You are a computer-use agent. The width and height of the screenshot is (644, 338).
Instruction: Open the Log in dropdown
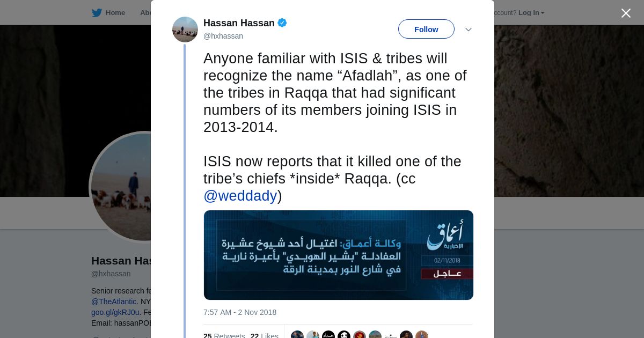[x=531, y=13]
